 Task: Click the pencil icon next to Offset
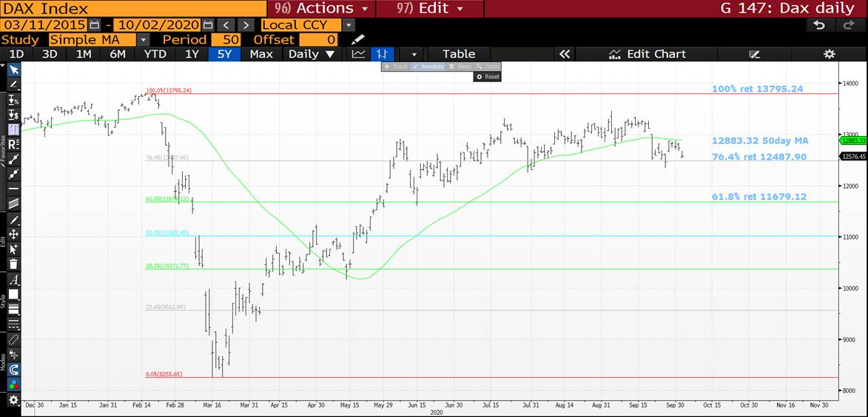tap(358, 40)
